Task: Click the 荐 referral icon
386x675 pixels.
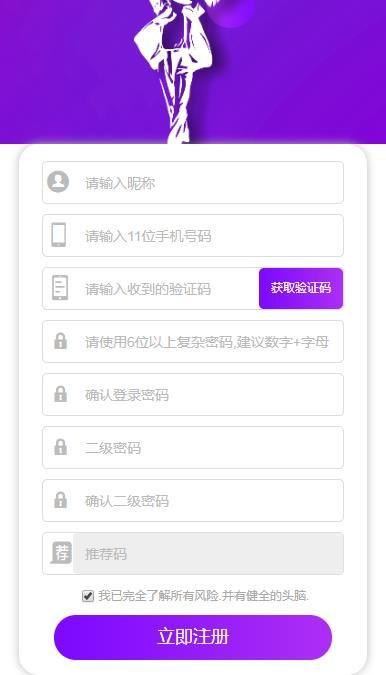Action: [61, 553]
